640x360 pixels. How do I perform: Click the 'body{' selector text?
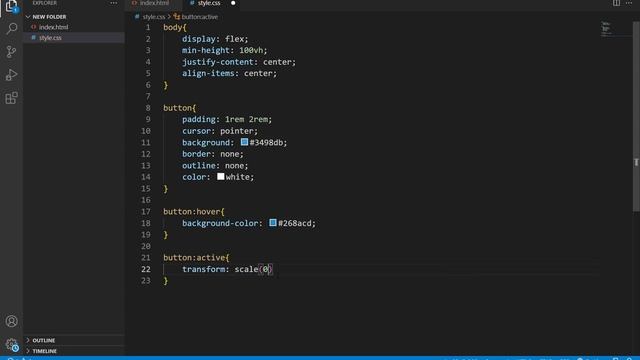175,28
